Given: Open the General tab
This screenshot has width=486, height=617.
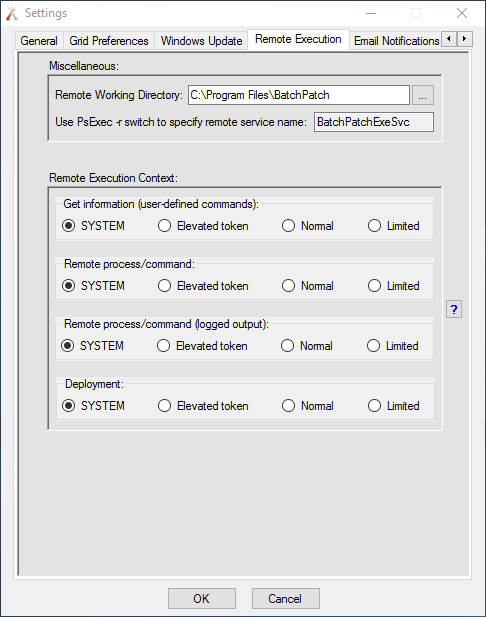Looking at the screenshot, I should [39, 41].
